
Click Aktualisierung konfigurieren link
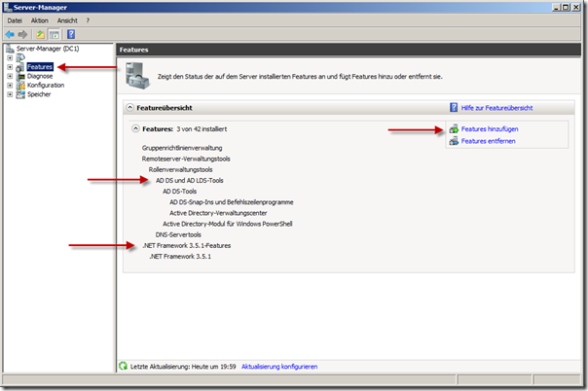pyautogui.click(x=279, y=367)
